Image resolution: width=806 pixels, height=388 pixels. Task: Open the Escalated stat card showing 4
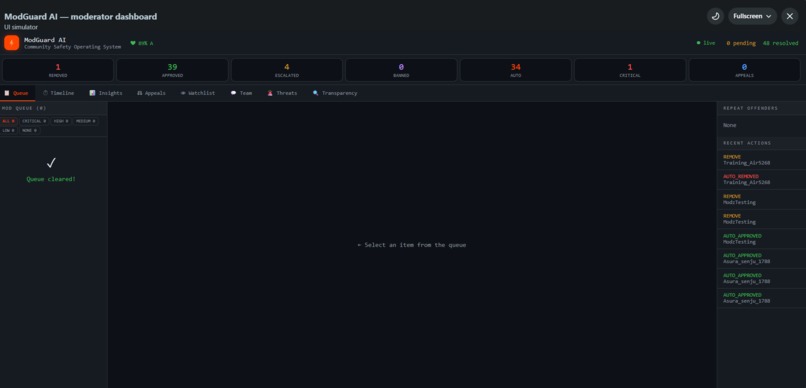(287, 70)
